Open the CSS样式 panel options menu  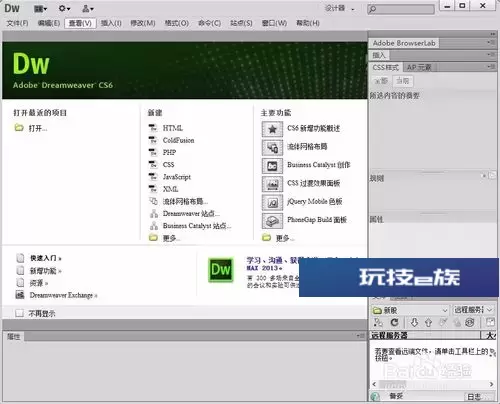tap(490, 67)
